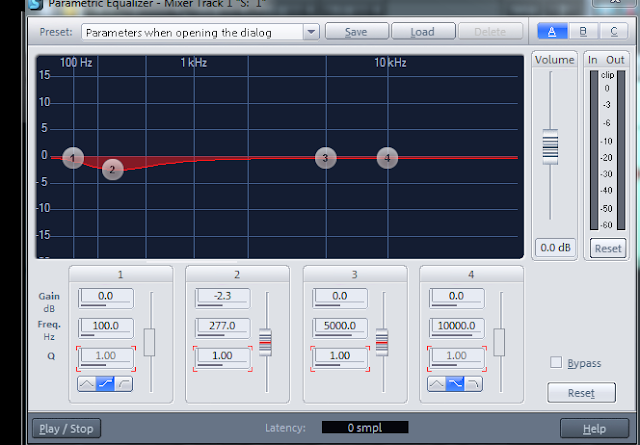Click band 4 header label
Viewport: 640px width, 445px height.
click(471, 274)
